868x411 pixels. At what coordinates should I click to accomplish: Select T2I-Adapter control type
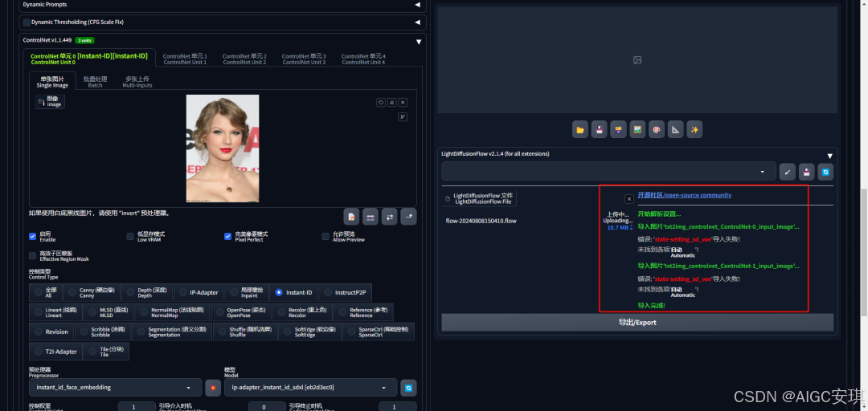[55, 352]
